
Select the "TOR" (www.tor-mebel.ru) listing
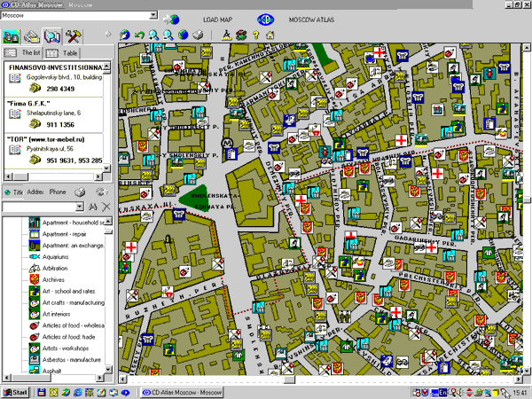(x=45, y=139)
